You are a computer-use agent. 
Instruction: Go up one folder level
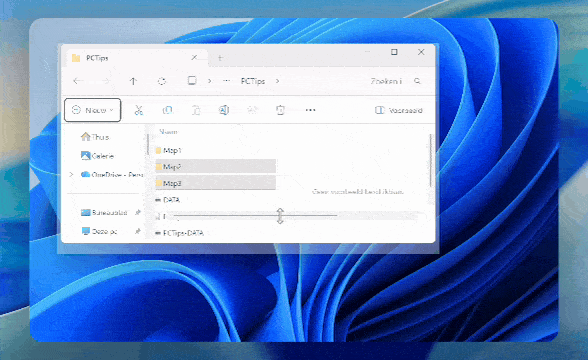point(133,81)
